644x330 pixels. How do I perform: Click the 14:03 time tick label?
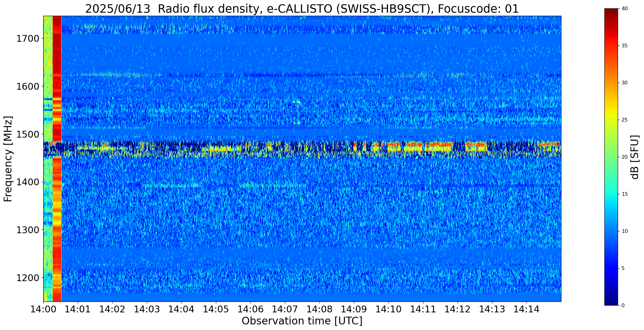coord(147,309)
